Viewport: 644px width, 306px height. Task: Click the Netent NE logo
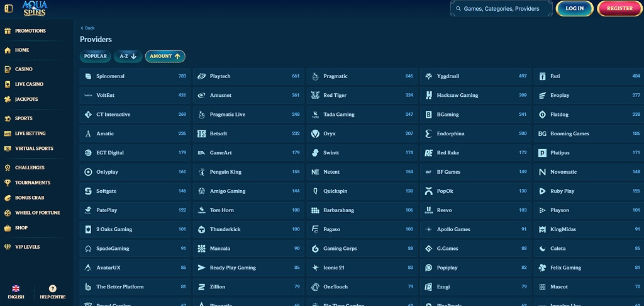pos(315,172)
